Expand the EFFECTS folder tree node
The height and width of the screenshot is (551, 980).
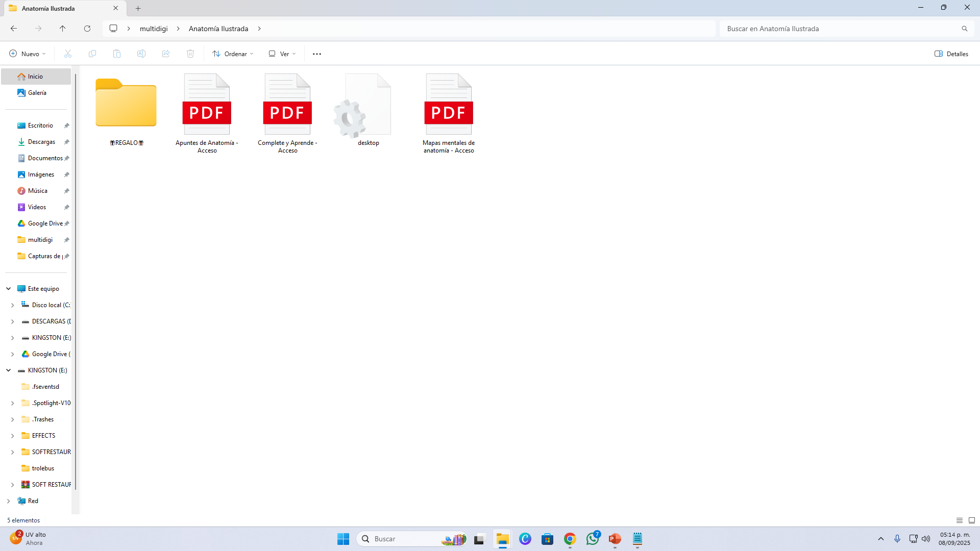coord(12,436)
